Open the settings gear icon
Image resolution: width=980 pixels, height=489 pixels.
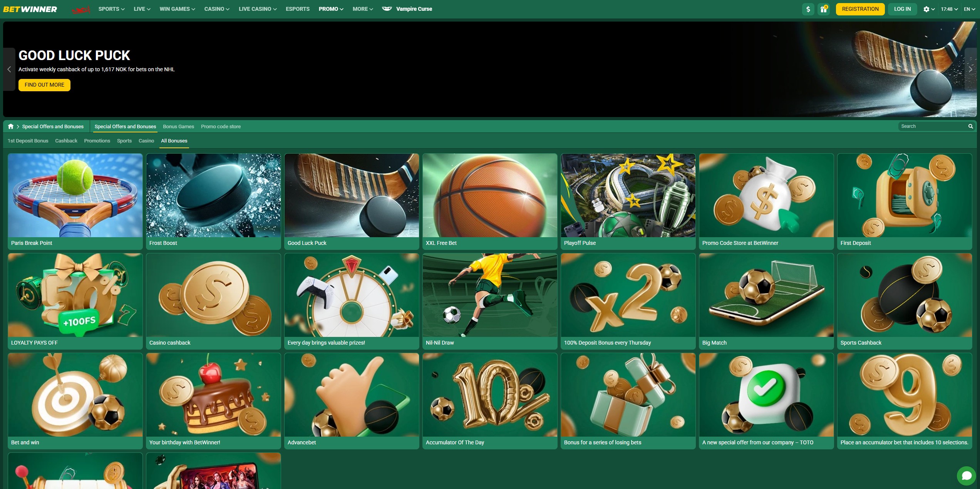pos(926,9)
